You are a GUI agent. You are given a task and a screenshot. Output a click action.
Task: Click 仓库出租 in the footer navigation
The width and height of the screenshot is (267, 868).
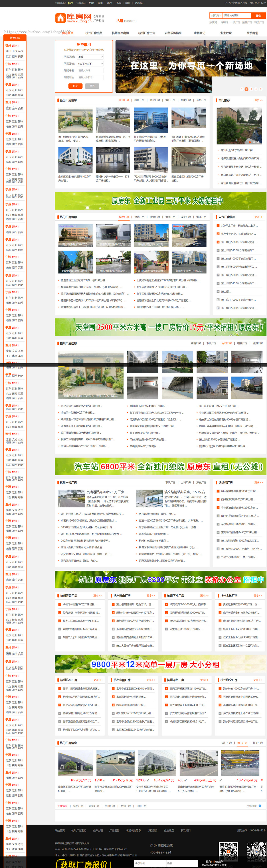point(98,830)
